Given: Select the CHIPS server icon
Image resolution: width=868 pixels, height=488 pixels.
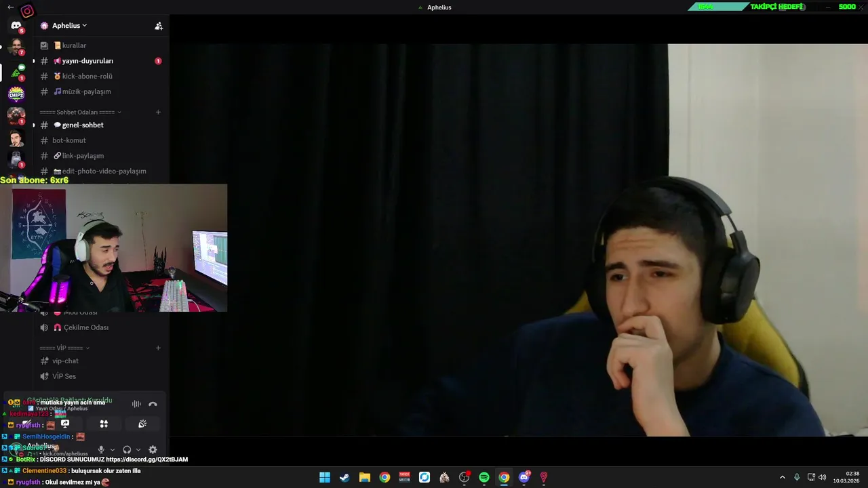Looking at the screenshot, I should [x=16, y=94].
